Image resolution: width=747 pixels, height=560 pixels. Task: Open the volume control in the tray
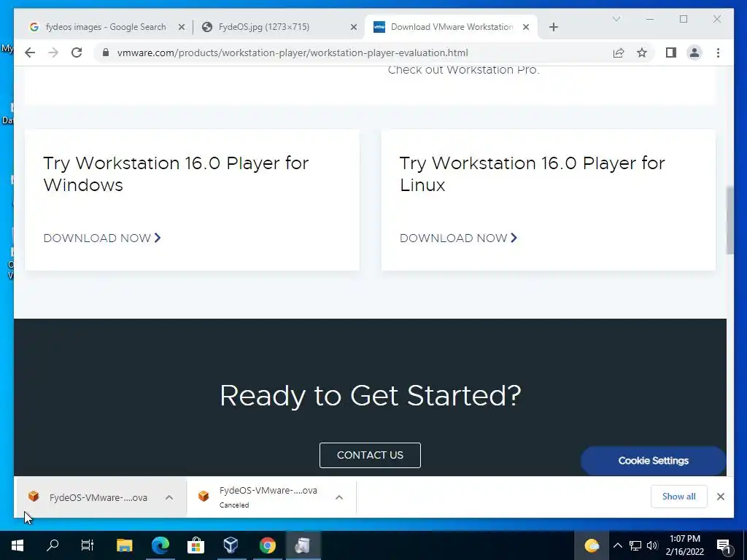click(x=652, y=545)
